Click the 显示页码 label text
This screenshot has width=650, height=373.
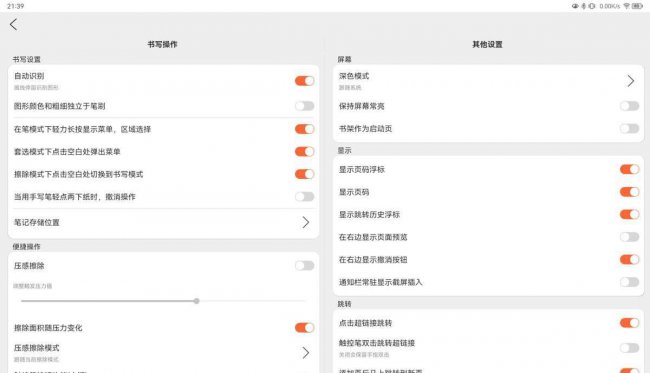point(354,192)
